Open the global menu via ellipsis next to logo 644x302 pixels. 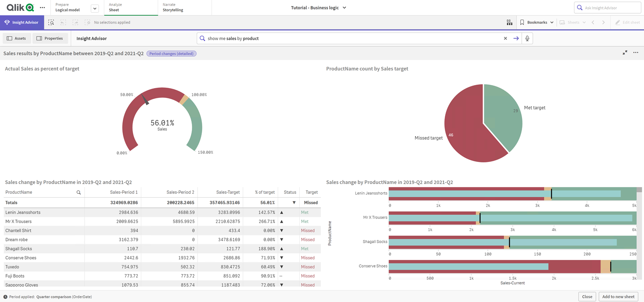click(42, 7)
